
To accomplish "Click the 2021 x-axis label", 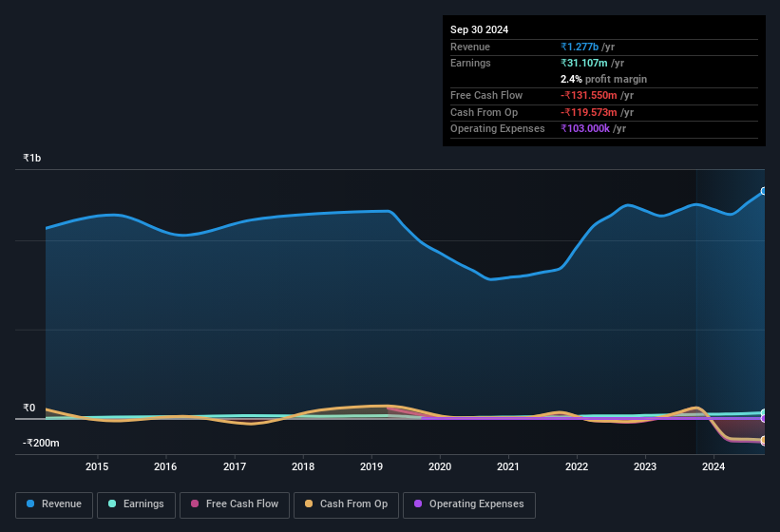I will tap(508, 466).
